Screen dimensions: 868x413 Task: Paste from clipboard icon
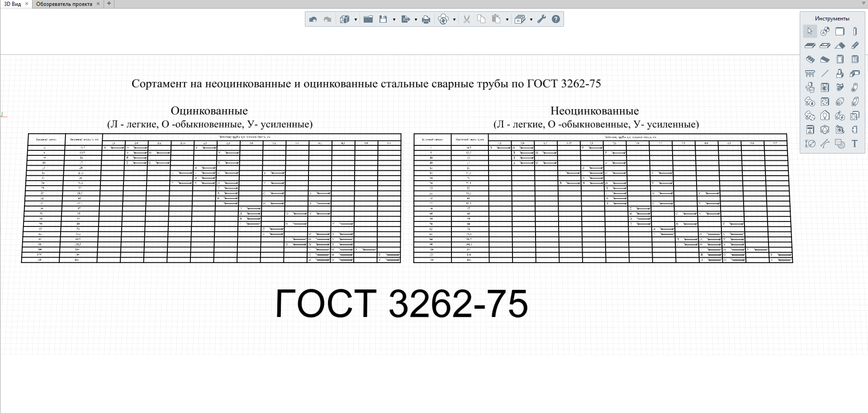click(x=496, y=19)
